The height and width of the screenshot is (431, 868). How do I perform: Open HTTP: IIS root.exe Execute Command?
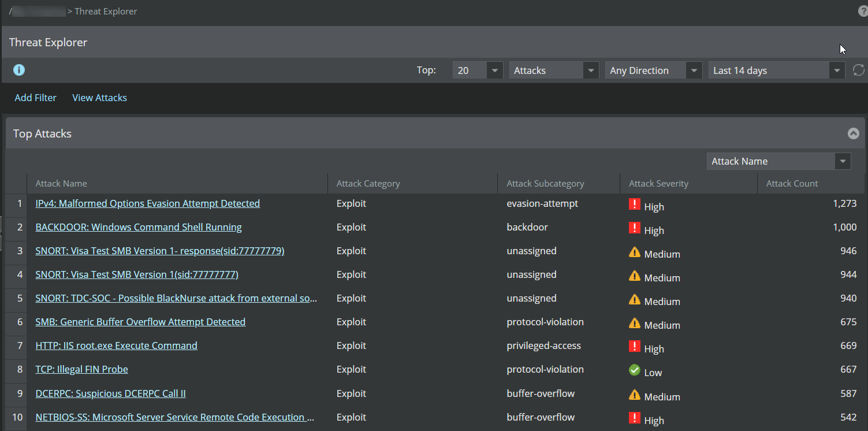[x=116, y=345]
